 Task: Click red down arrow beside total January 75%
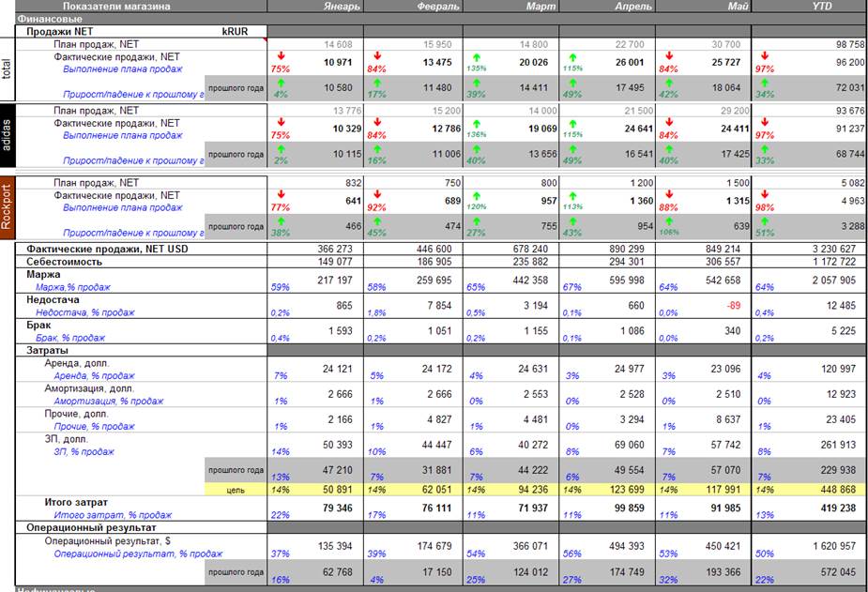pos(276,56)
